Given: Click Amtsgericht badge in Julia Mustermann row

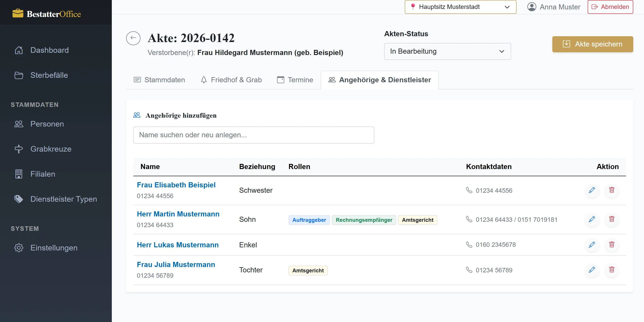Looking at the screenshot, I should 308,271.
